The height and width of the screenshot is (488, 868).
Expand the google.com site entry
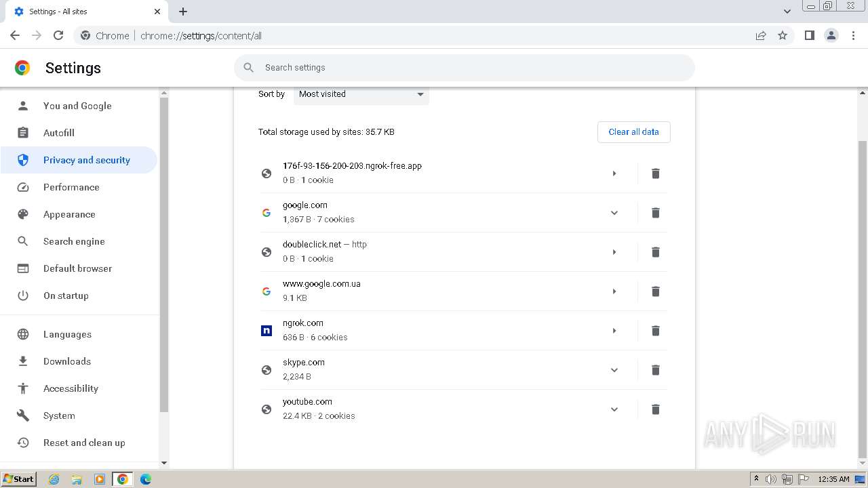pyautogui.click(x=614, y=213)
